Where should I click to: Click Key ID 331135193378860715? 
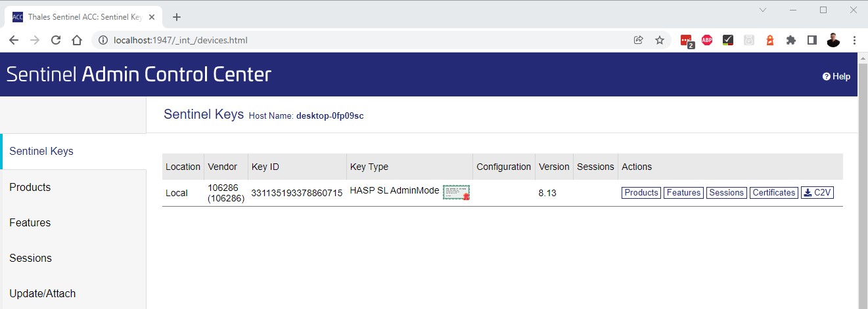tap(296, 193)
